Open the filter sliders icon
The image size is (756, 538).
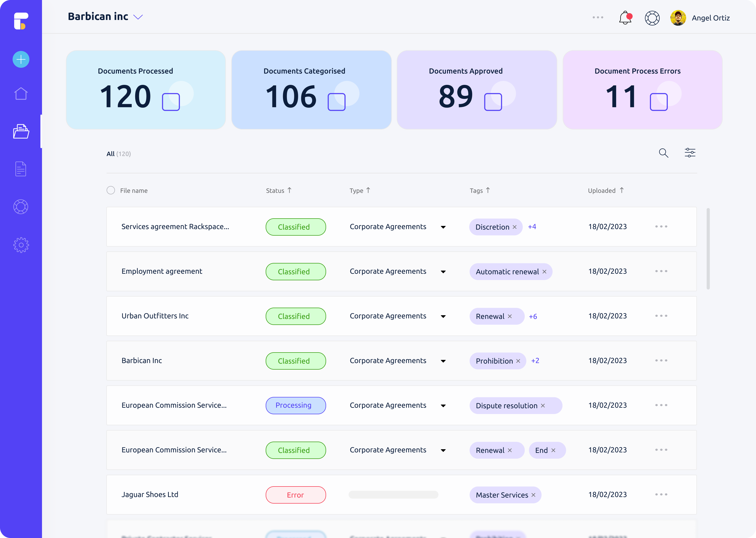pos(690,153)
